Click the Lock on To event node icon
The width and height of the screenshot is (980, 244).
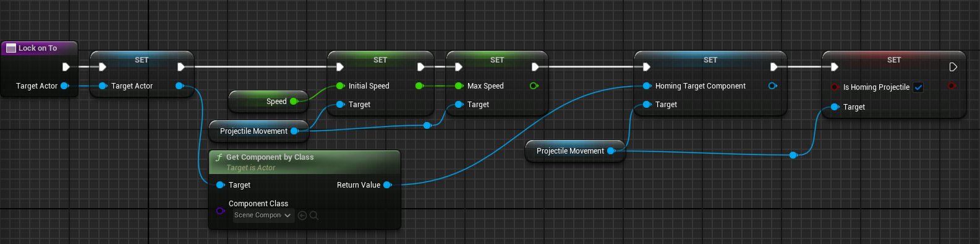click(x=11, y=48)
